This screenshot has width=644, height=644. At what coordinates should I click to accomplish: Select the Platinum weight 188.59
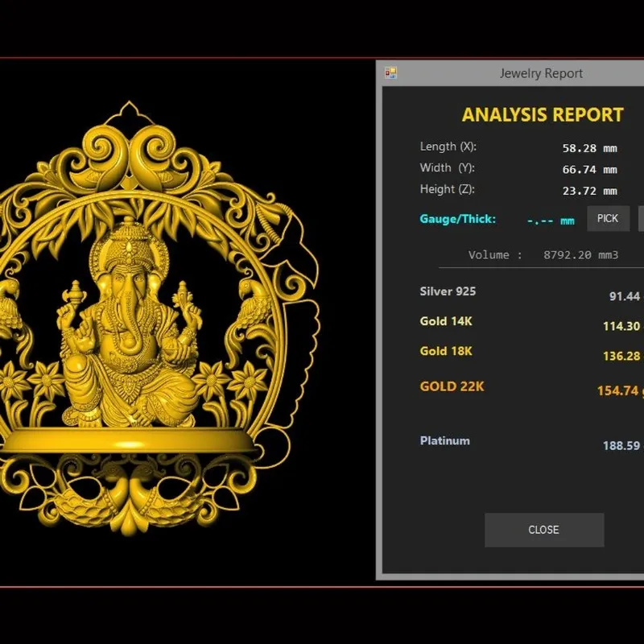coord(621,446)
